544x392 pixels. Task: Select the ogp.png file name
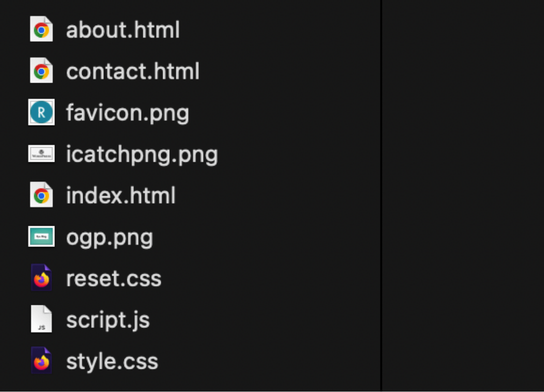click(x=109, y=238)
